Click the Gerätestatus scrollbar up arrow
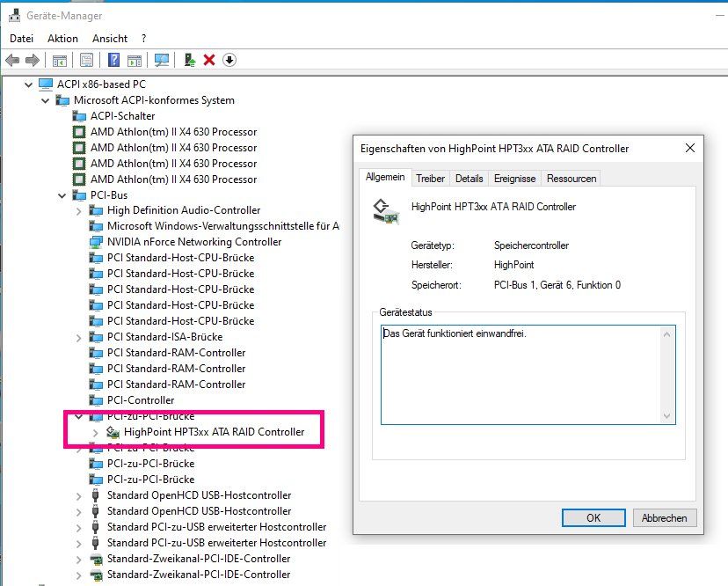The height and width of the screenshot is (586, 728). click(666, 334)
